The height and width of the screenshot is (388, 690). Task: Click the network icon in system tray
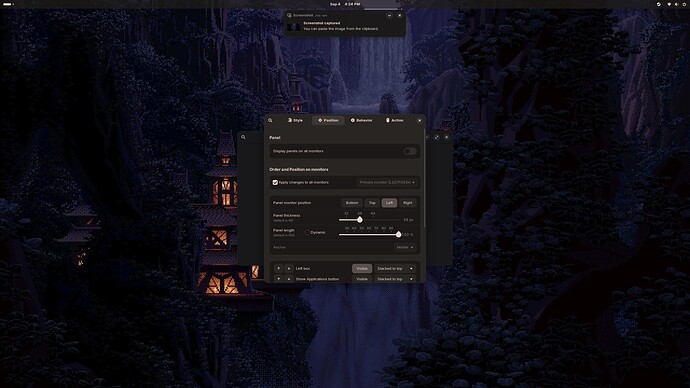click(x=669, y=4)
